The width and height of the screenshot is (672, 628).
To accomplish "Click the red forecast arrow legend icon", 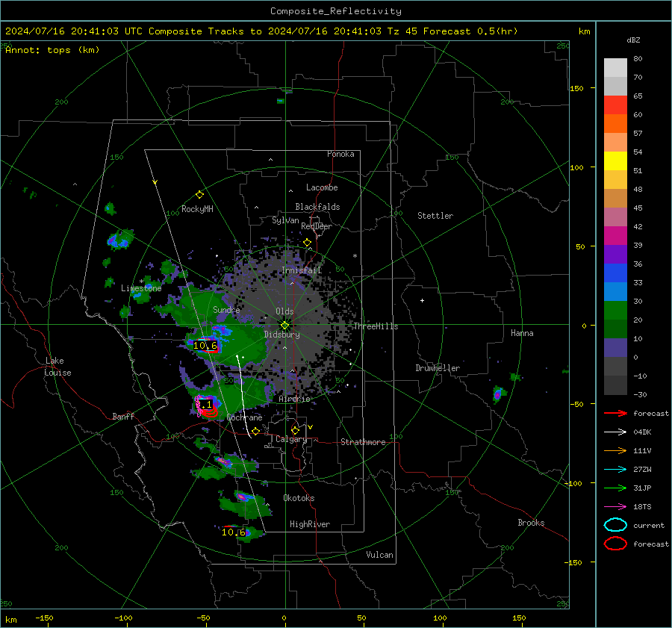I will coord(615,413).
